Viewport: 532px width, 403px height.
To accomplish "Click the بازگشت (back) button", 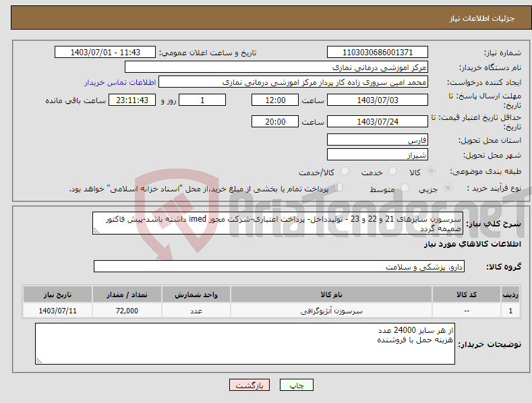I will point(249,385).
